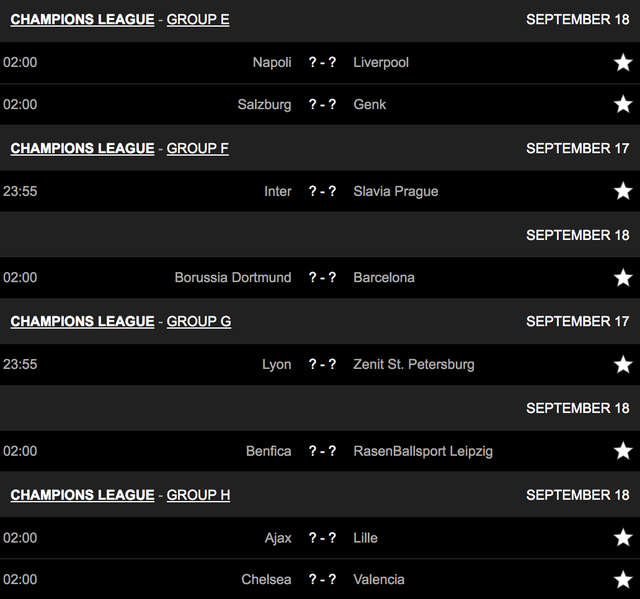
Task: Open the Group E link
Action: (198, 19)
